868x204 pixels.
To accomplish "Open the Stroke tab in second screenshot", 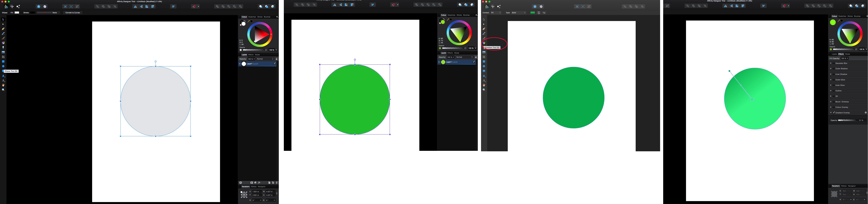I will tap(459, 15).
